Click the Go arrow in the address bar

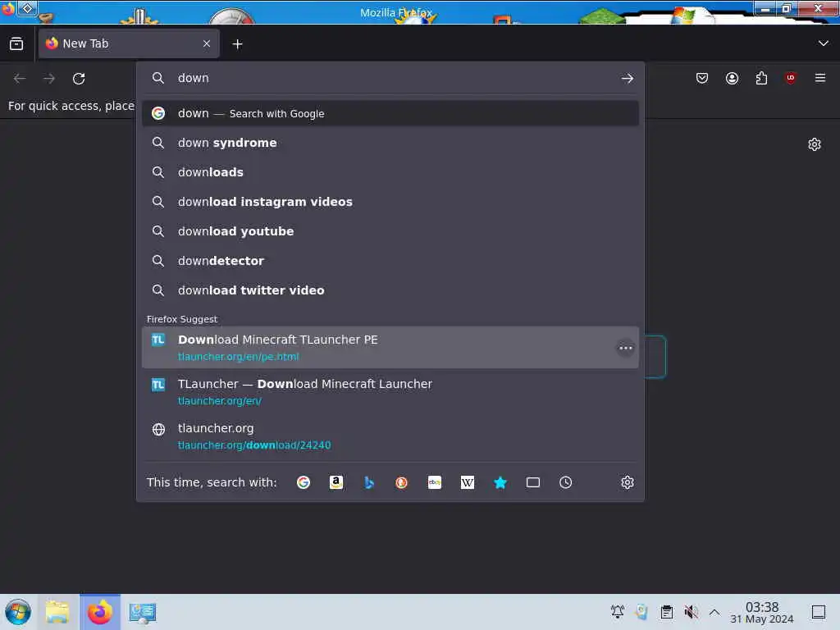tap(628, 78)
